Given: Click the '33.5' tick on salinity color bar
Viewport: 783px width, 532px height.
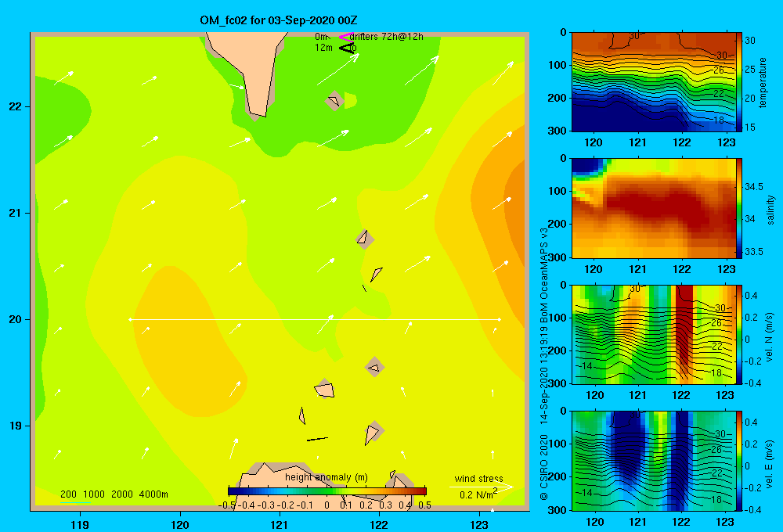Looking at the screenshot, I should 753,252.
